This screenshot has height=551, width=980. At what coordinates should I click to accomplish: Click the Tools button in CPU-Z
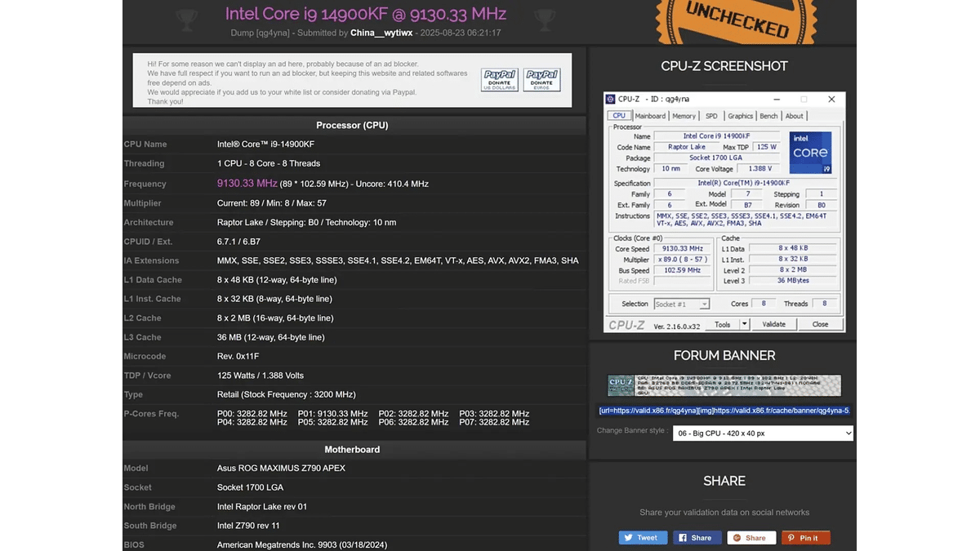click(722, 324)
